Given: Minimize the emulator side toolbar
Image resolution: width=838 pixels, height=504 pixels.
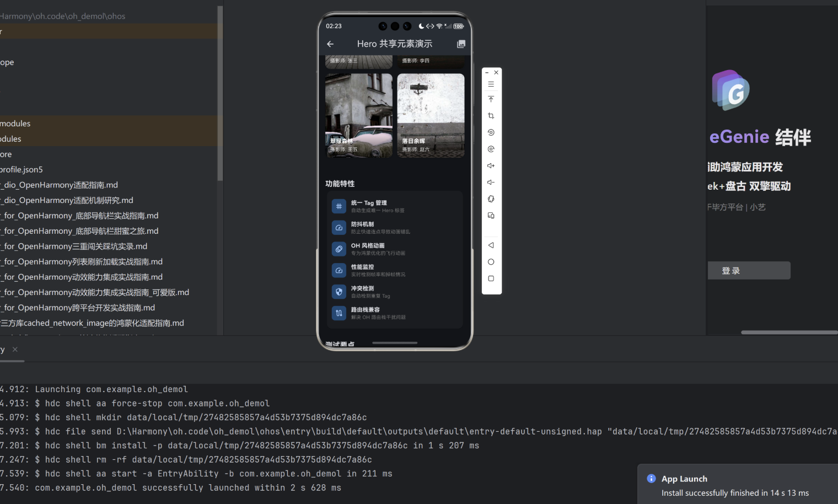Looking at the screenshot, I should (x=487, y=73).
